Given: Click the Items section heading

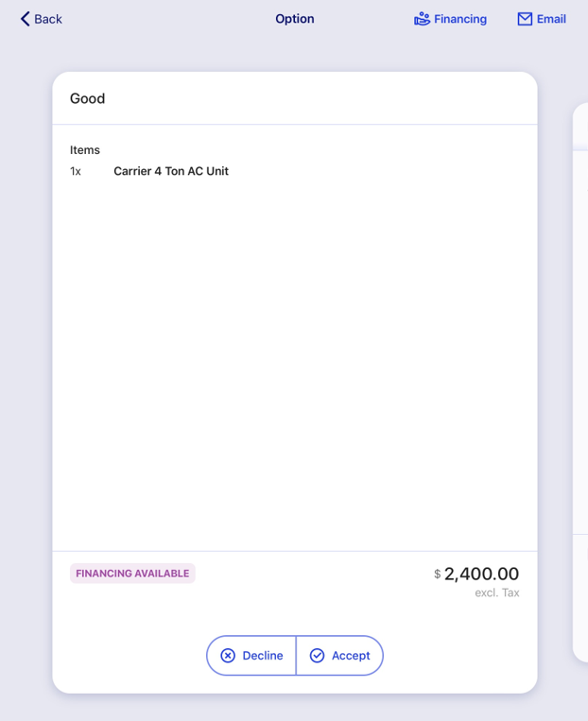Looking at the screenshot, I should (x=85, y=150).
